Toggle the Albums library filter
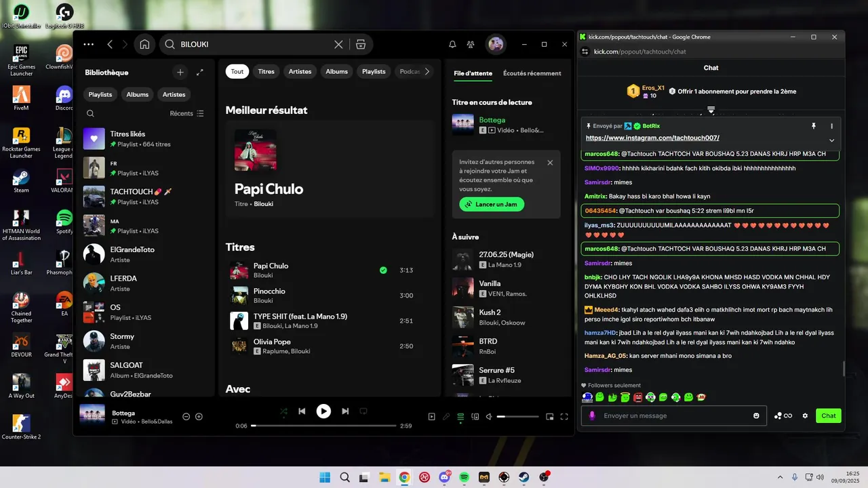This screenshot has width=868, height=488. [137, 94]
